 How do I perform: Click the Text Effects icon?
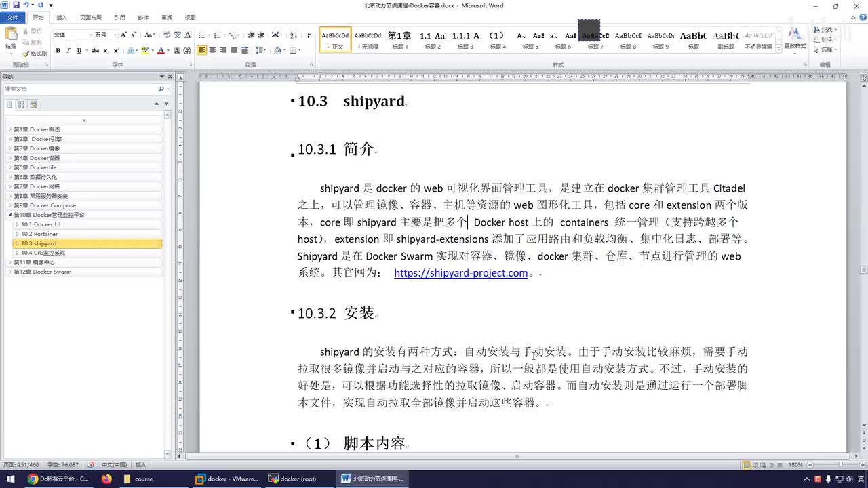pyautogui.click(x=131, y=50)
